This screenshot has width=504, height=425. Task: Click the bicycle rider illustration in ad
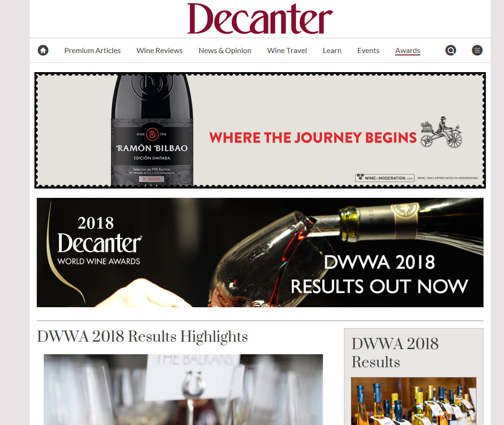(x=441, y=132)
